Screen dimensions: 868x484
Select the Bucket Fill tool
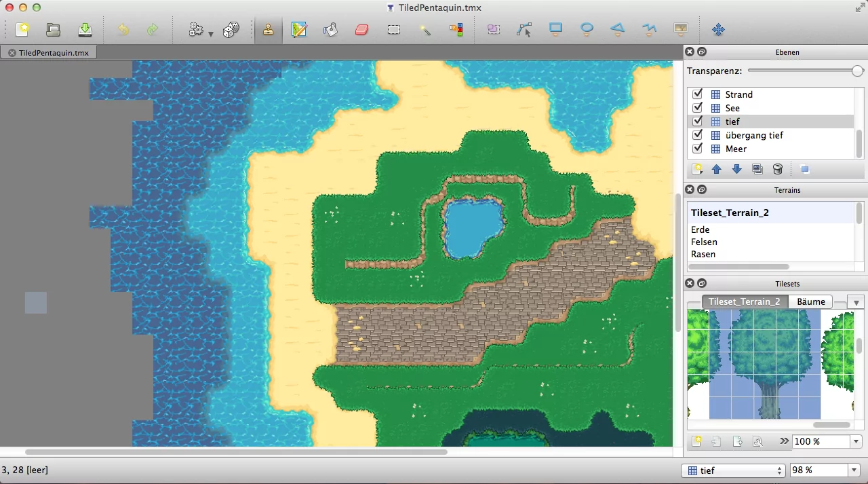[330, 30]
